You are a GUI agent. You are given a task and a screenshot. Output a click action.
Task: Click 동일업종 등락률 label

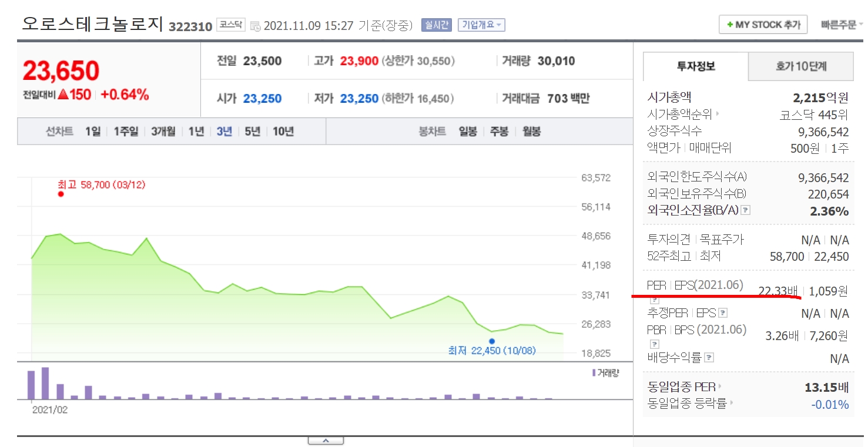686,404
